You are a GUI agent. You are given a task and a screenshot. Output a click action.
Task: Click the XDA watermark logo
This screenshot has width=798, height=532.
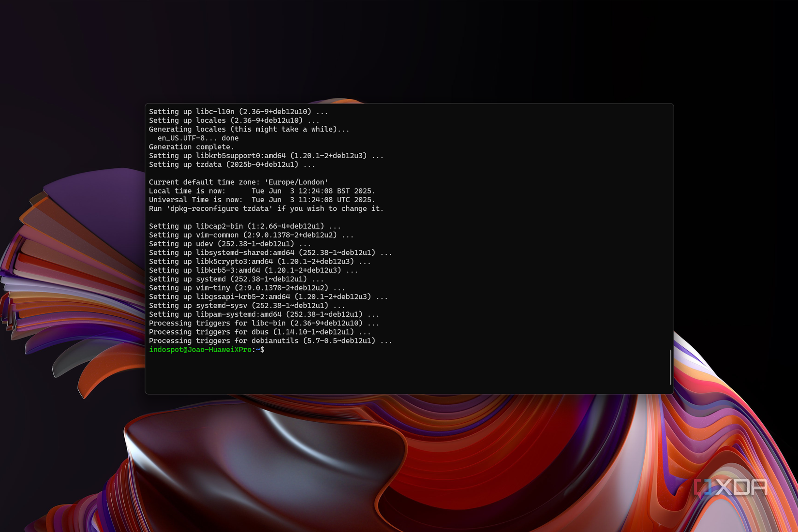pos(730,488)
